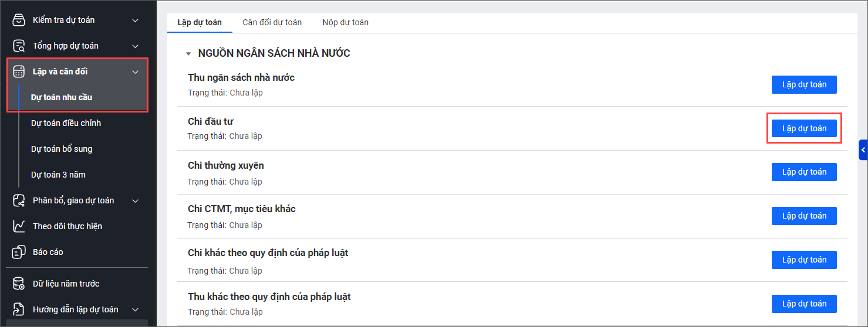
Task: Expand the Kiểm tra dự toán chevron
Action: point(136,21)
